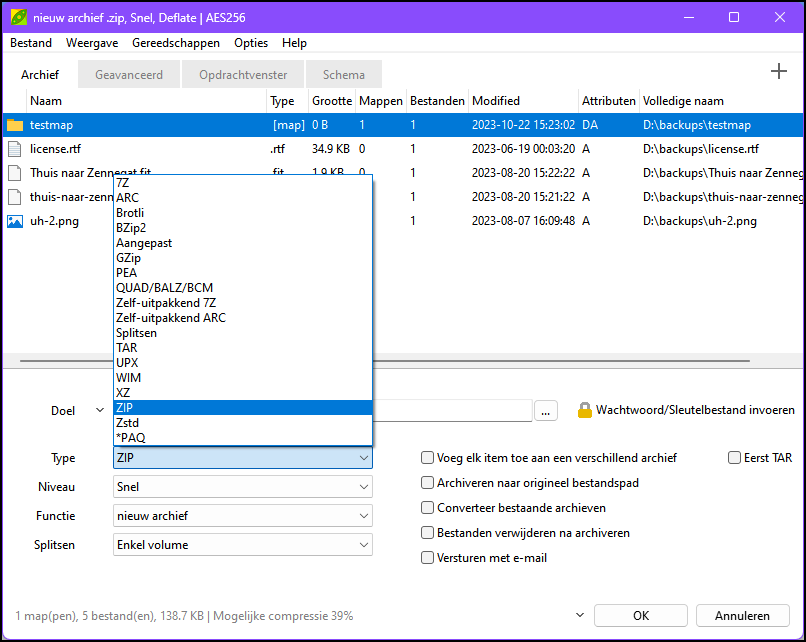
Task: Toggle Bestanden verwijderen na archiveren
Action: coord(428,533)
